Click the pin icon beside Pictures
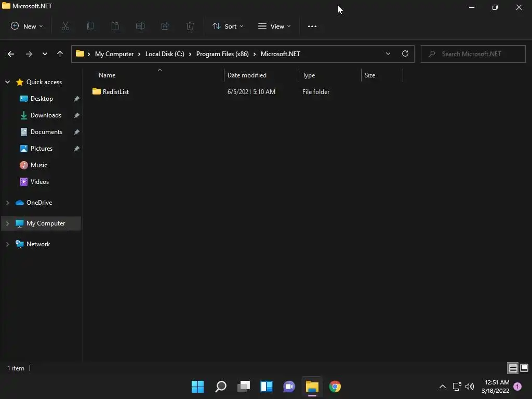This screenshot has height=399, width=532. (77, 149)
